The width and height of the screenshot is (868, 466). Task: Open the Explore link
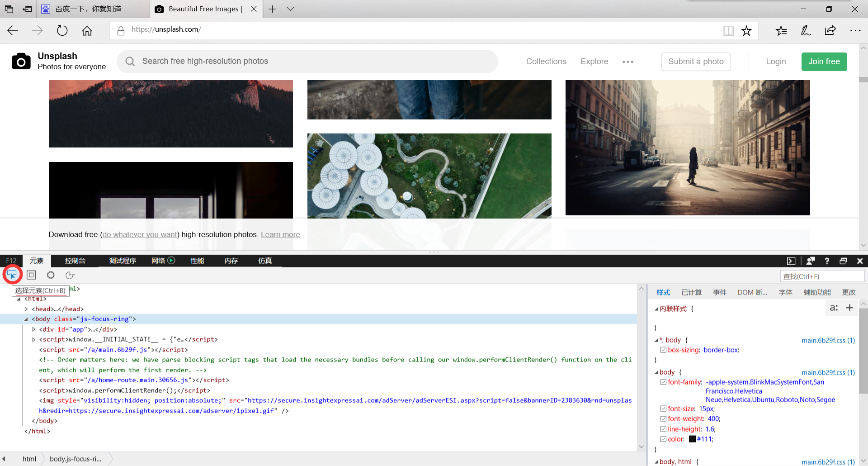[594, 62]
